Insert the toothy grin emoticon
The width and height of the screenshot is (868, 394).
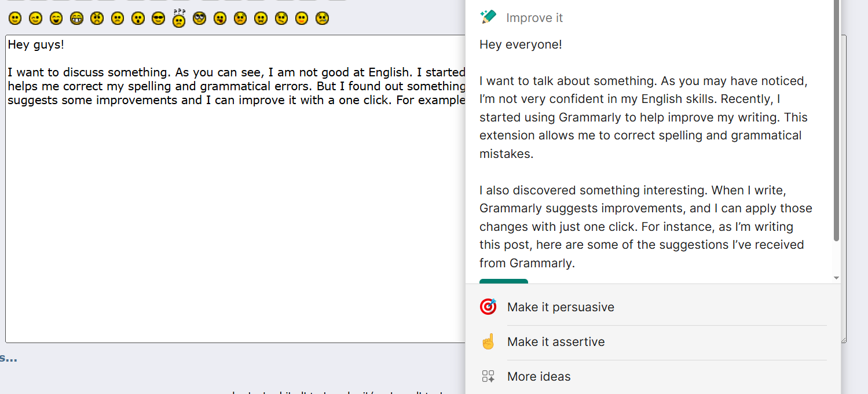point(76,19)
